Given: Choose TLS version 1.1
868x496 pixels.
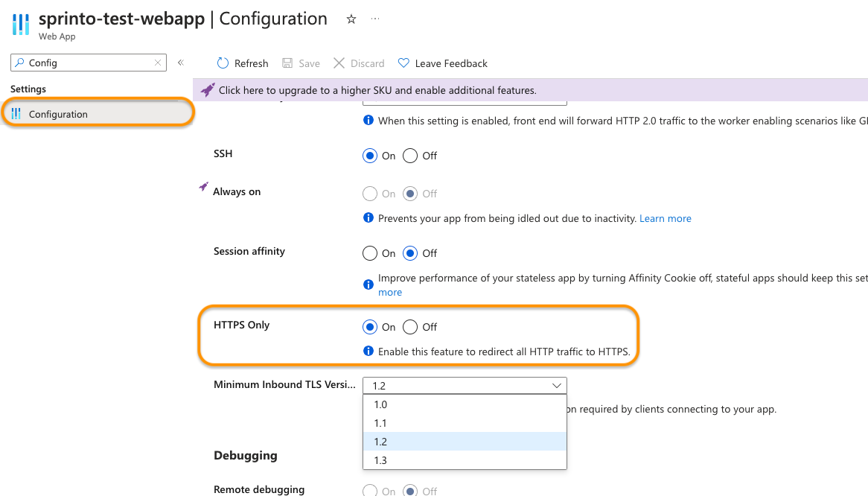Looking at the screenshot, I should pyautogui.click(x=465, y=423).
